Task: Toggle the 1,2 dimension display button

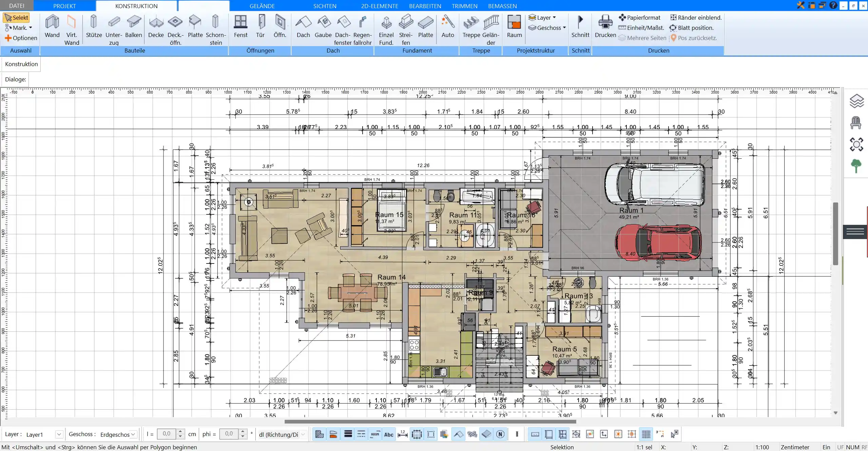Action: (x=403, y=434)
